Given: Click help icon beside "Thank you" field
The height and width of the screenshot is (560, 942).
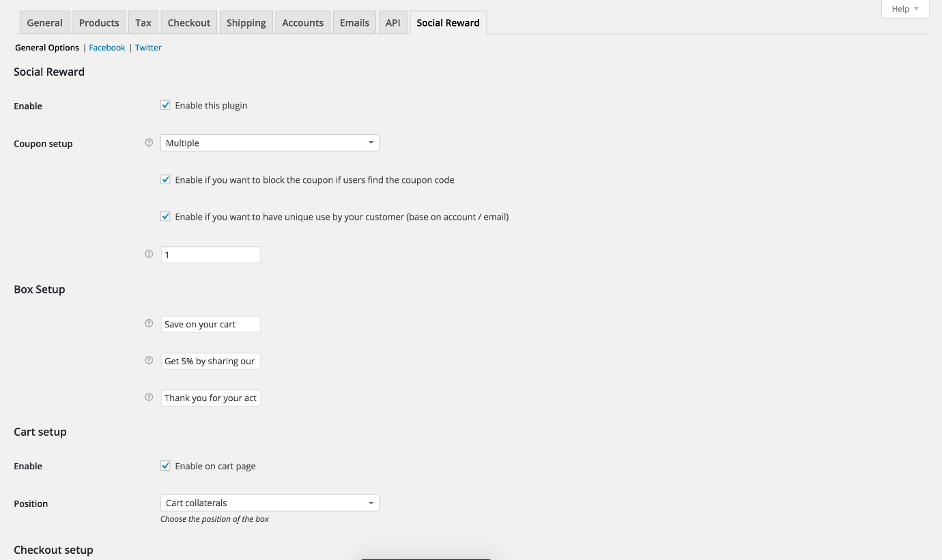Looking at the screenshot, I should [149, 398].
